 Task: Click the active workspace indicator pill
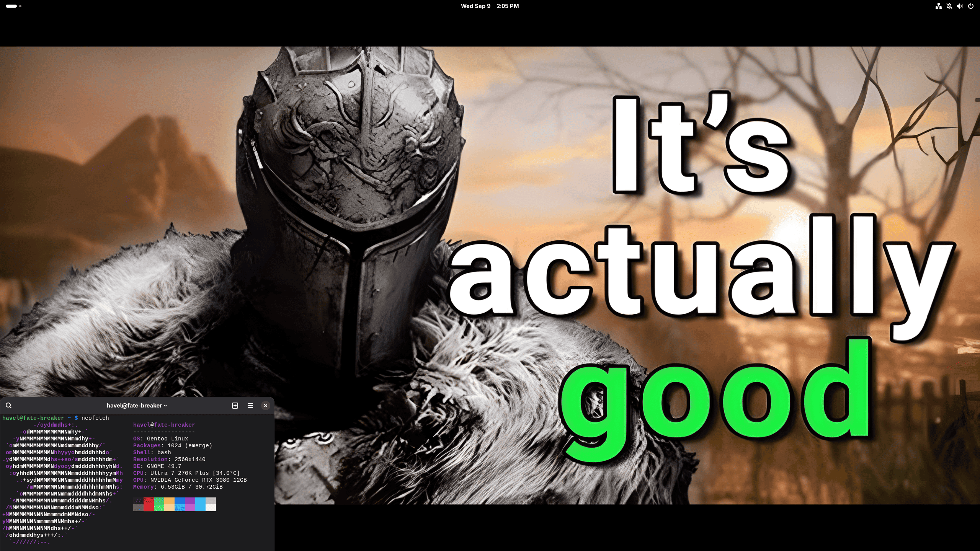point(11,6)
